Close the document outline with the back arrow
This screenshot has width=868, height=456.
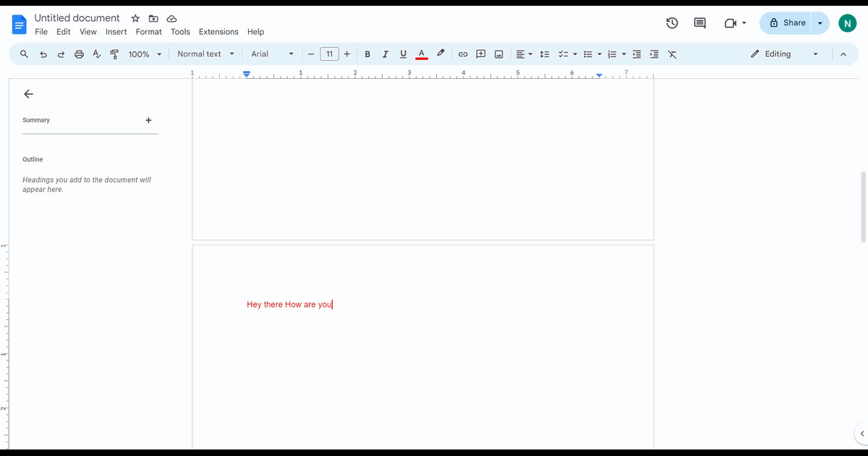pyautogui.click(x=28, y=94)
